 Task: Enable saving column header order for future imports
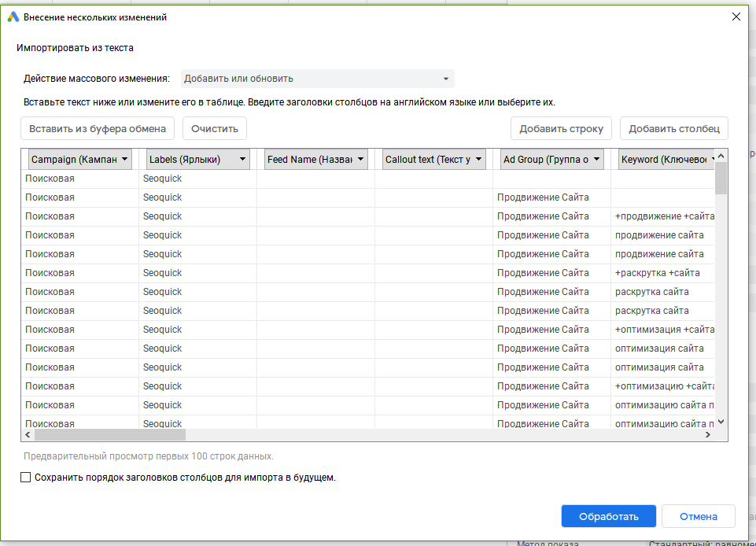pos(25,478)
